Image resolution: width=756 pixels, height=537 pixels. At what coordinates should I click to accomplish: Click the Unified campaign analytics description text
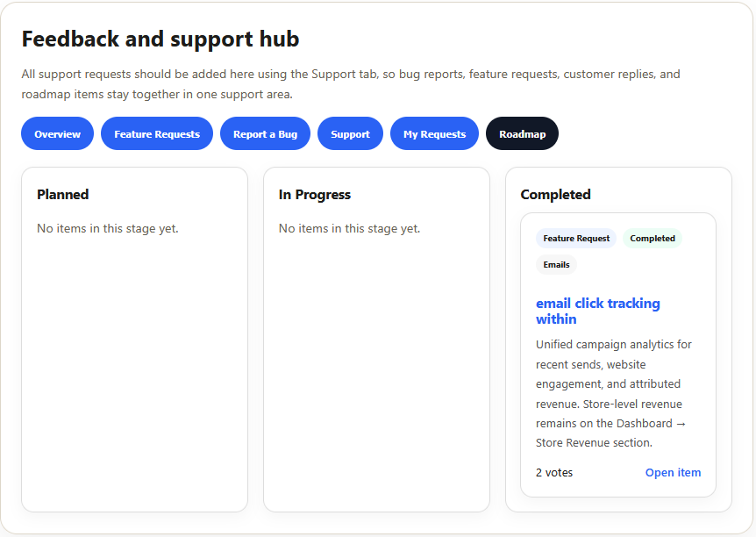614,394
